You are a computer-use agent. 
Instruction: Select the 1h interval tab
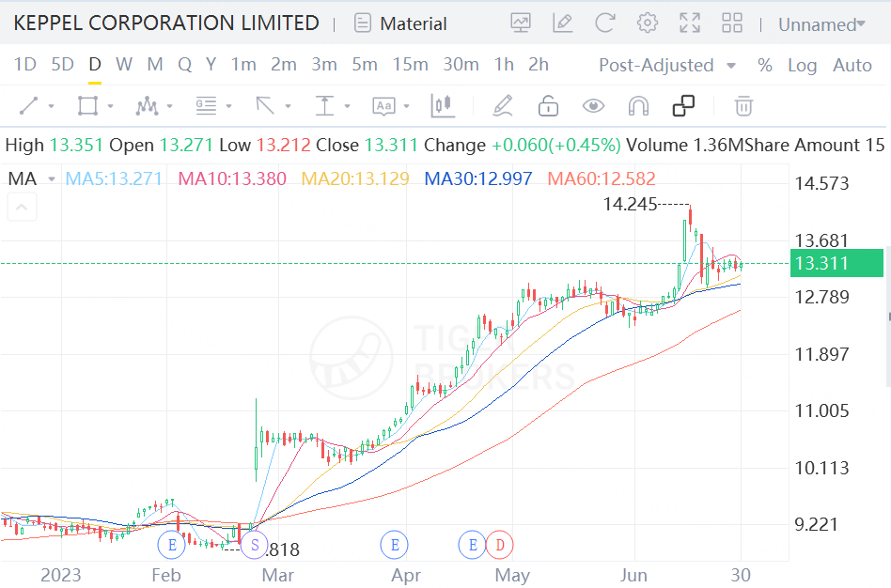[x=504, y=65]
